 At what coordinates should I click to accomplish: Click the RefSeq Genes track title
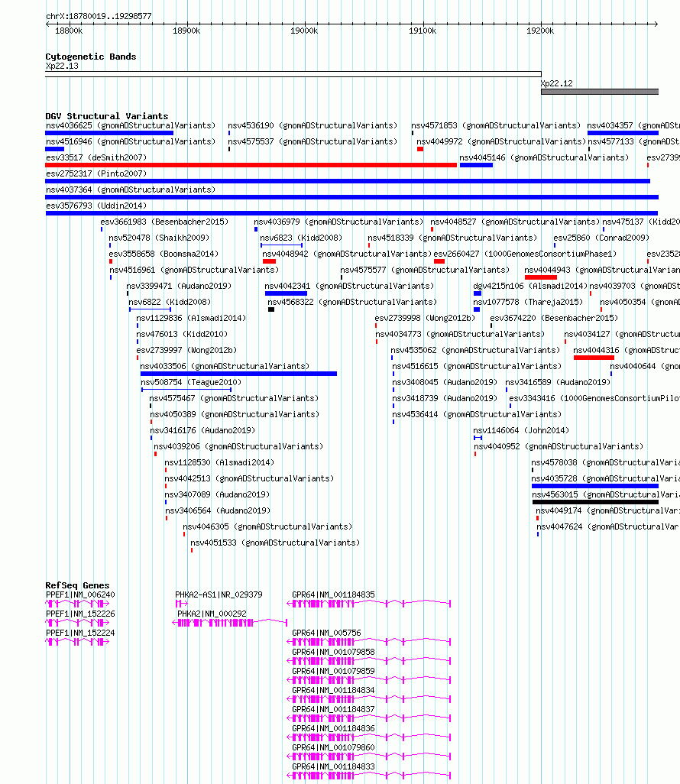[x=77, y=585]
